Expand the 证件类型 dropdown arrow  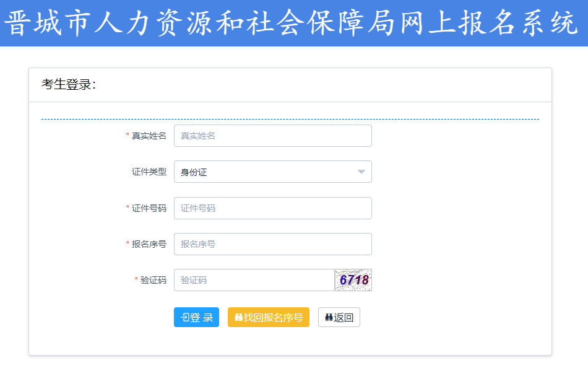(361, 172)
